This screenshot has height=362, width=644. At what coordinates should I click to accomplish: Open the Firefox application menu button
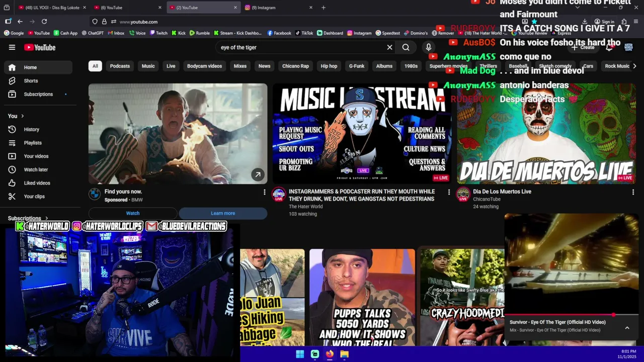pyautogui.click(x=636, y=22)
